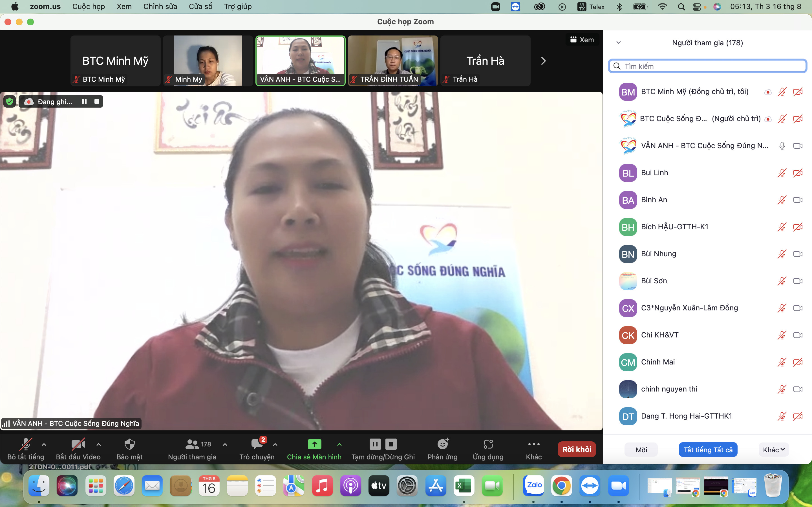Click the green encryption shield icon
Image resolution: width=812 pixels, height=507 pixels.
(10, 102)
